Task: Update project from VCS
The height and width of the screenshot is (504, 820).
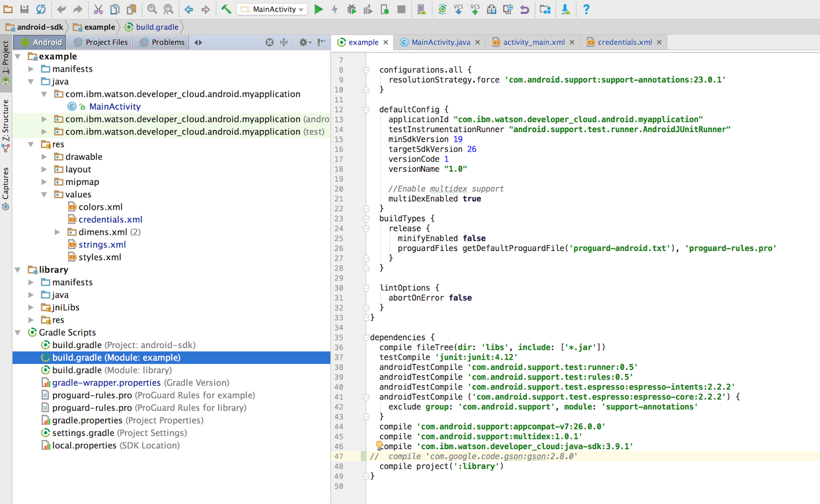Action: coord(459,9)
